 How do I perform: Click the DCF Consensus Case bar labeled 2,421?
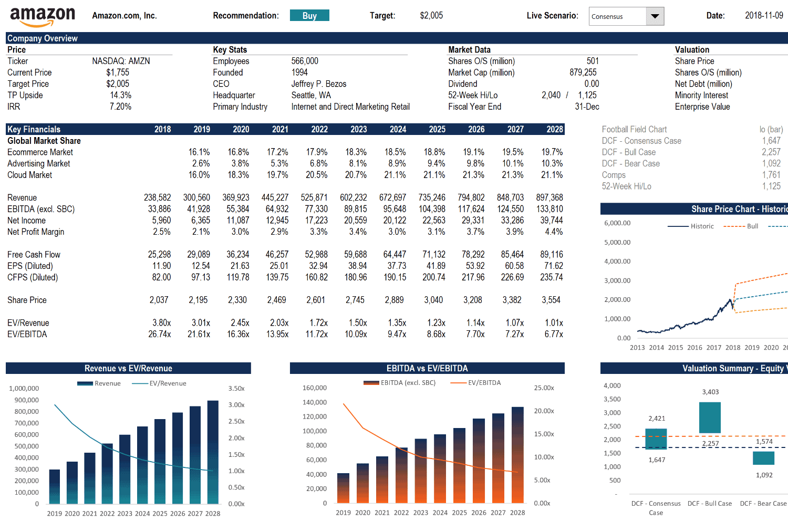pos(656,439)
